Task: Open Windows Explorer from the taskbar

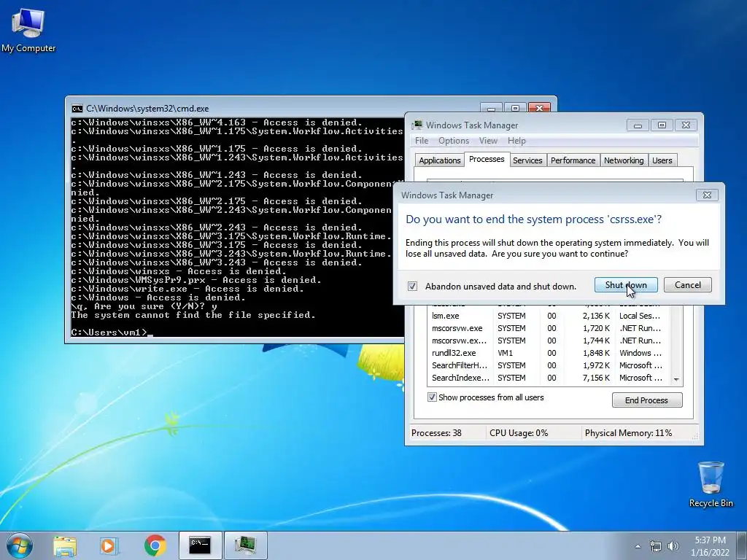Action: click(x=65, y=546)
